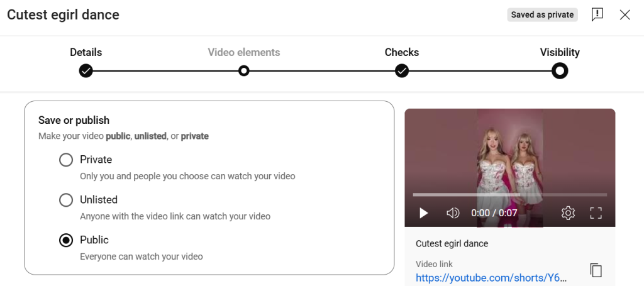Close the upload dialog with X
This screenshot has width=644, height=286.
tap(625, 15)
